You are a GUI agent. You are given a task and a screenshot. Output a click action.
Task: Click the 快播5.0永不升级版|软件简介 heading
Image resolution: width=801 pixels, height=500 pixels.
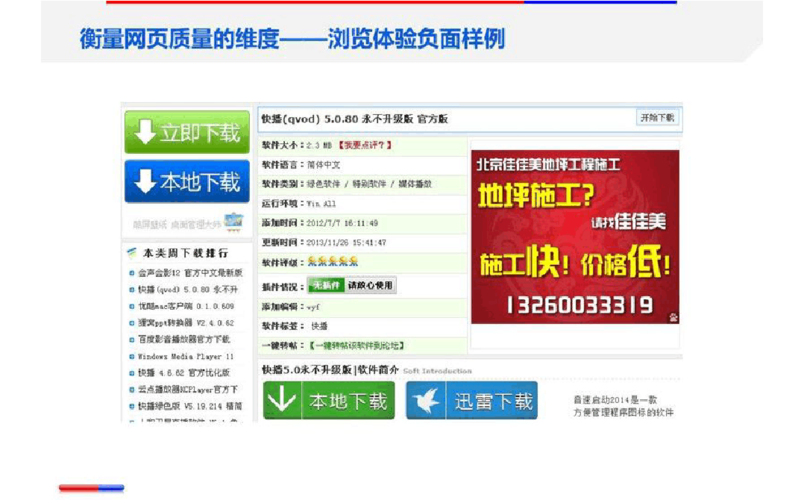[330, 370]
